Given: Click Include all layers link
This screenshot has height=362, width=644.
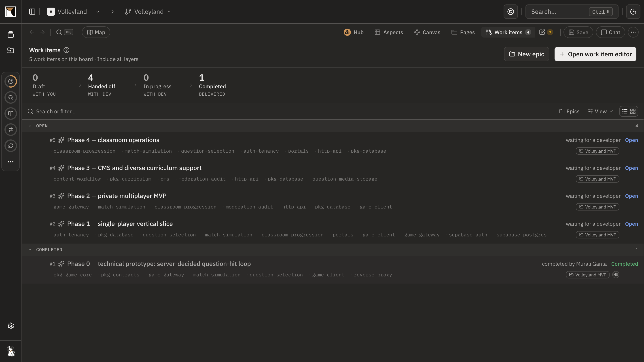Looking at the screenshot, I should pos(118,59).
